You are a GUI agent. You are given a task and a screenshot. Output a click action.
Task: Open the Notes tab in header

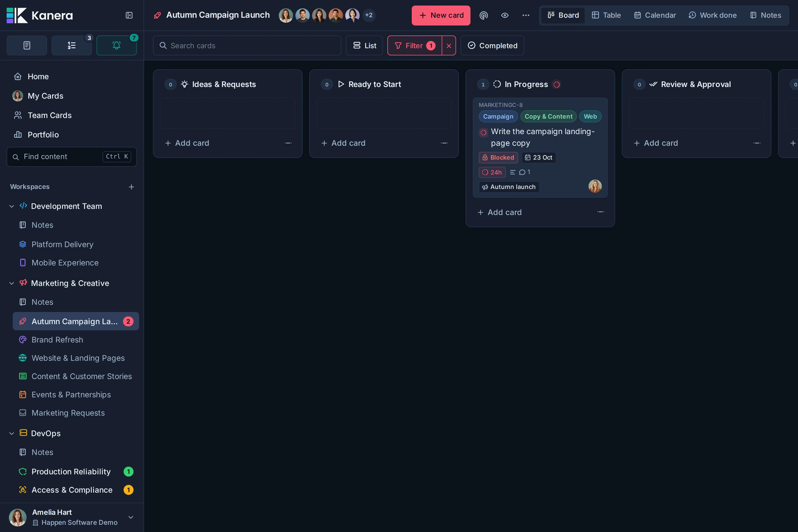(765, 15)
